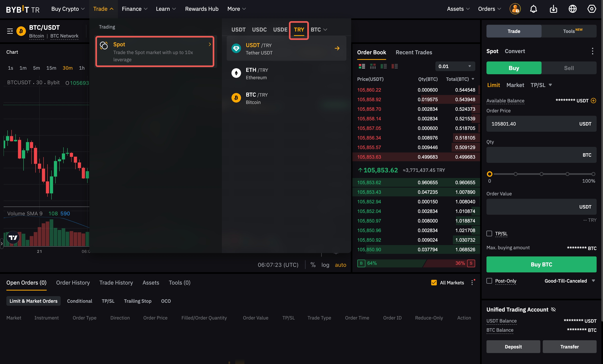Expand the BTC quote currency dropdown
Viewport: 603px width, 364px height.
point(319,30)
